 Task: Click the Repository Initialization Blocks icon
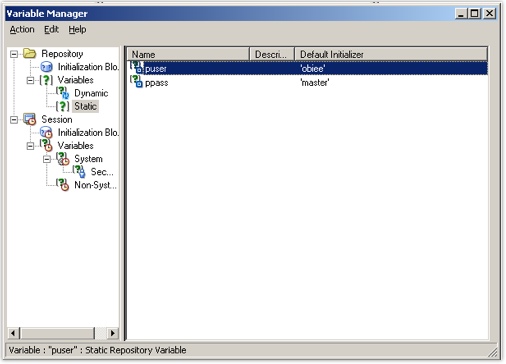point(46,67)
